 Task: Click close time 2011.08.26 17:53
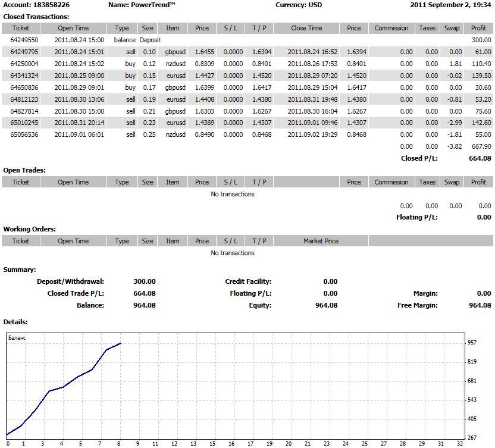[312, 64]
